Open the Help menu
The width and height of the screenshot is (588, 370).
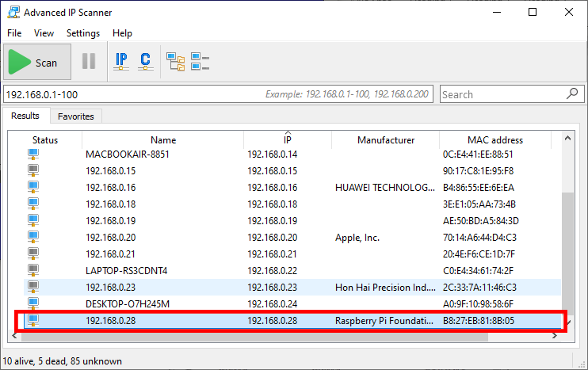pyautogui.click(x=122, y=33)
